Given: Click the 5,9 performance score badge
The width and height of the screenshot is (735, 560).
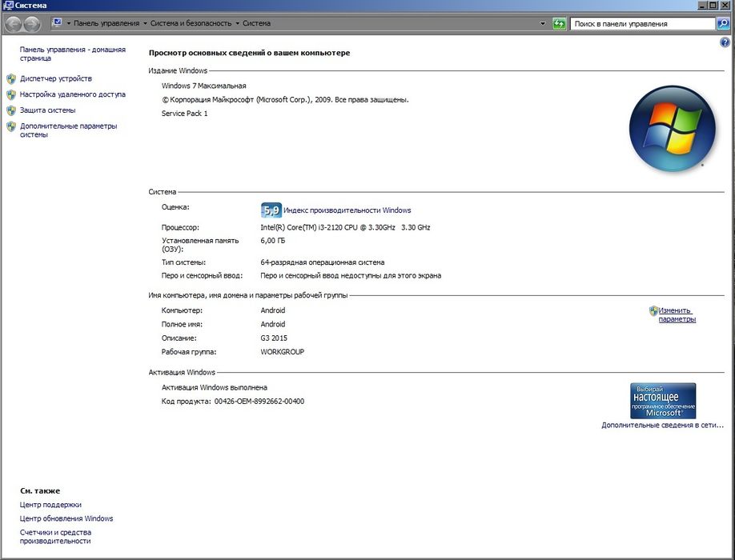Looking at the screenshot, I should click(x=271, y=210).
